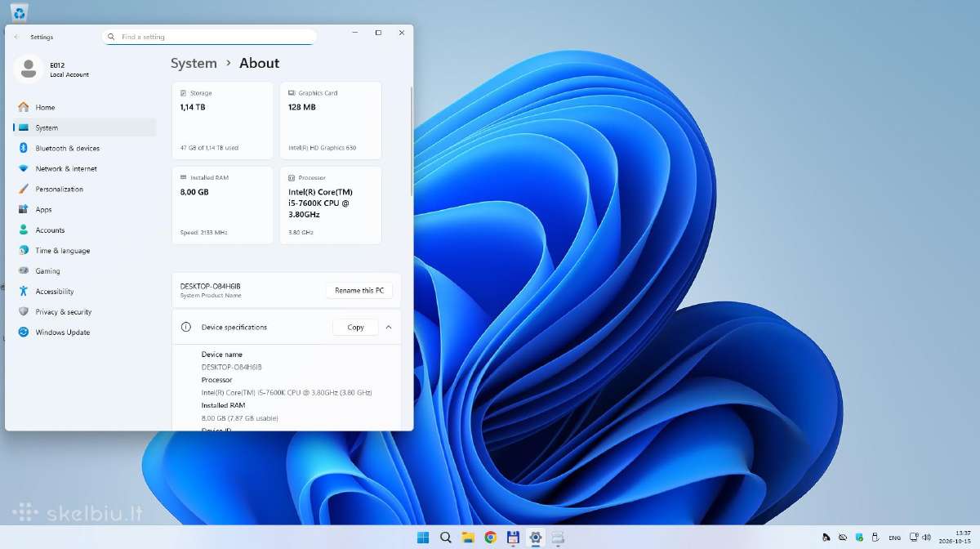Open Personalization settings

85,189
